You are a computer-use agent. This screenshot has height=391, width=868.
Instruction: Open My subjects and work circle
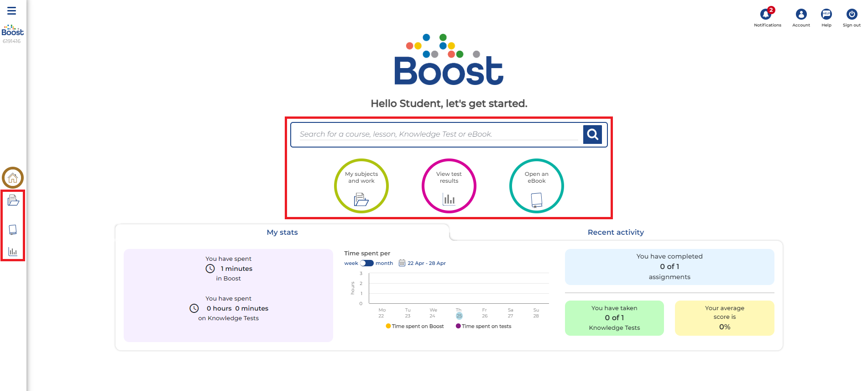coord(361,186)
